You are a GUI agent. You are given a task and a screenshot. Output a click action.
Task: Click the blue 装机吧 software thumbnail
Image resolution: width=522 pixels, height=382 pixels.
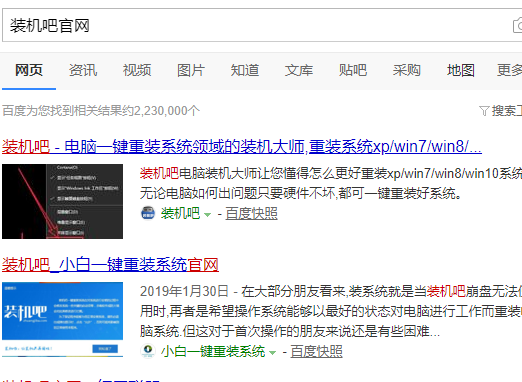point(62,319)
